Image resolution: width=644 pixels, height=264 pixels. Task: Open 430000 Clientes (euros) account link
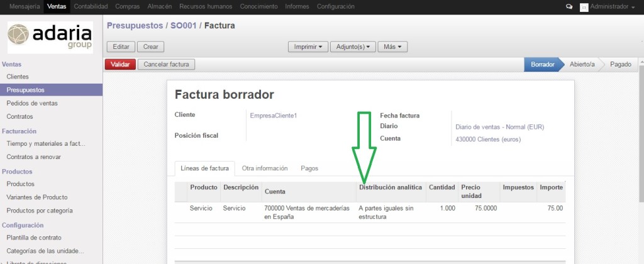point(488,140)
